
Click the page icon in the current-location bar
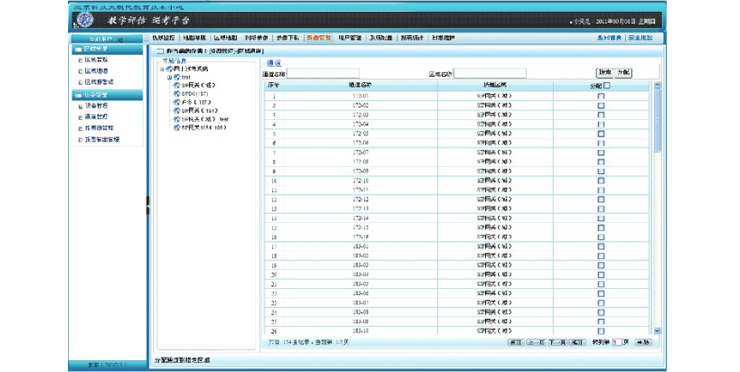pyautogui.click(x=160, y=51)
